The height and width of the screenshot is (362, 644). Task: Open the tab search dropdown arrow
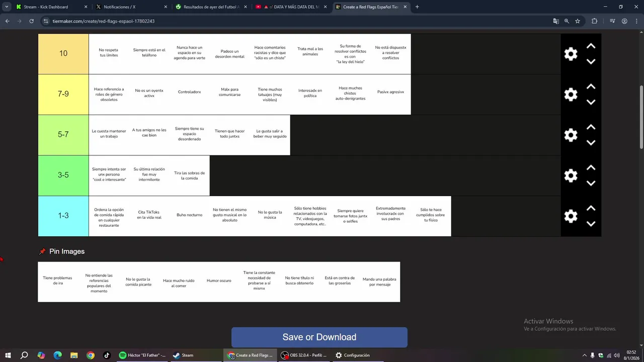pos(7,7)
